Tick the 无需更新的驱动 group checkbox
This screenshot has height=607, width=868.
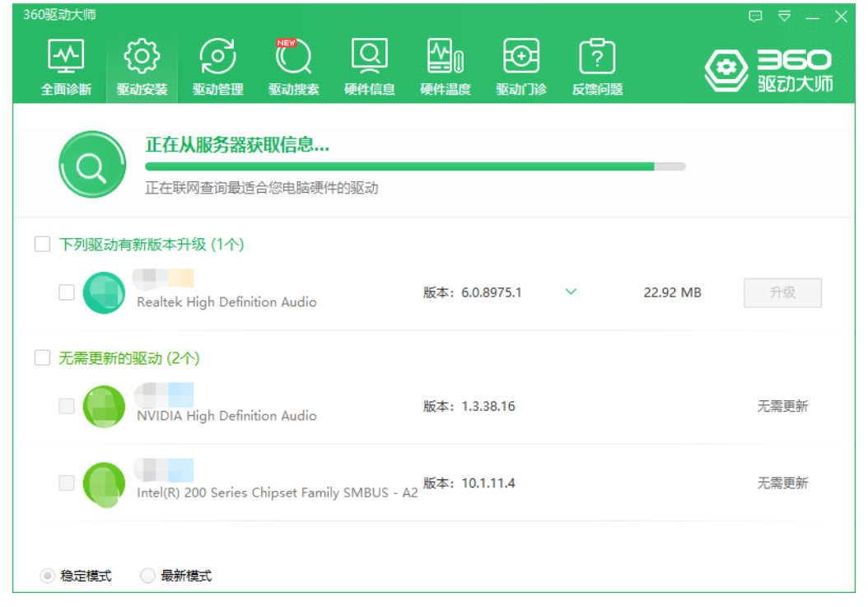(43, 357)
